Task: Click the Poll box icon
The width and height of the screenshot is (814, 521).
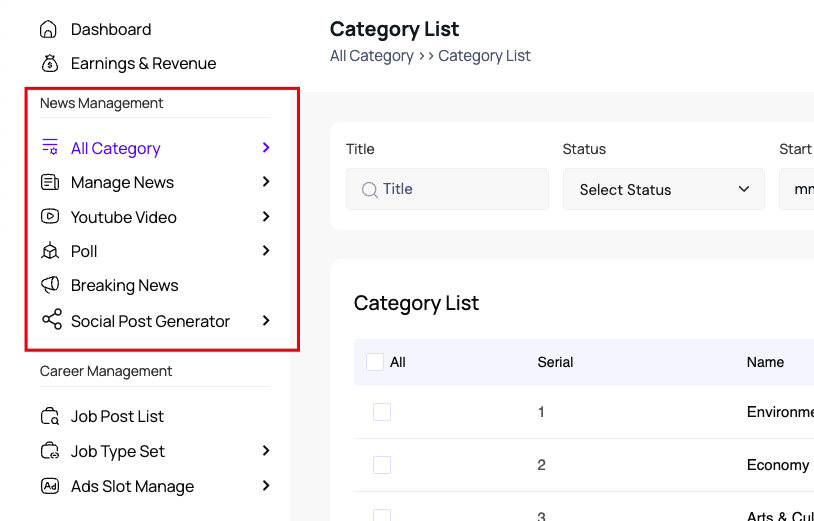Action: (50, 251)
